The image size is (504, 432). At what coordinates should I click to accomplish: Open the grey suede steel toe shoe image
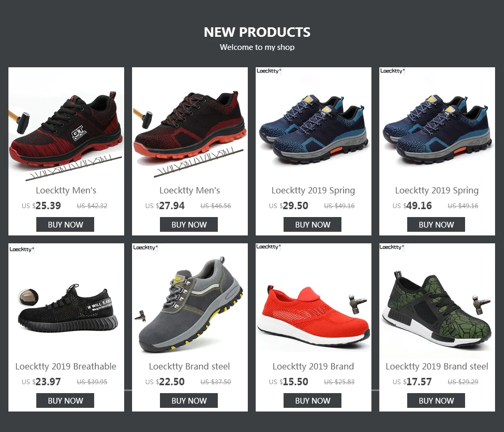tap(189, 301)
